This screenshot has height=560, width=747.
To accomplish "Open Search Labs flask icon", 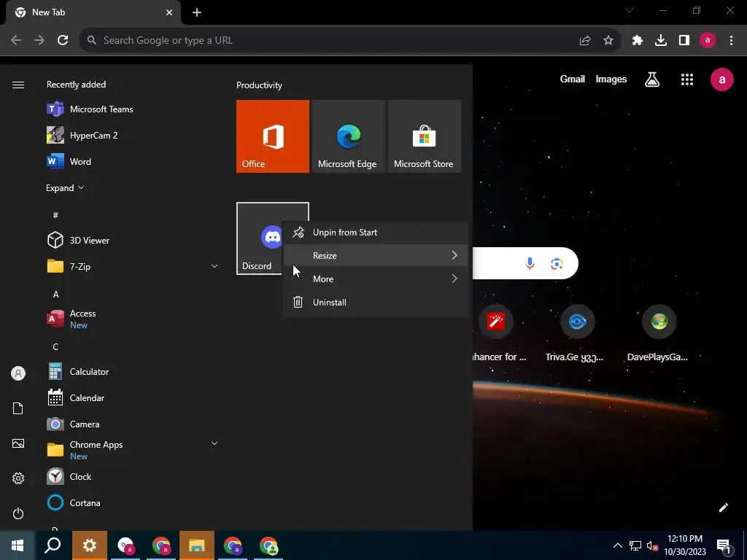I will [x=652, y=79].
